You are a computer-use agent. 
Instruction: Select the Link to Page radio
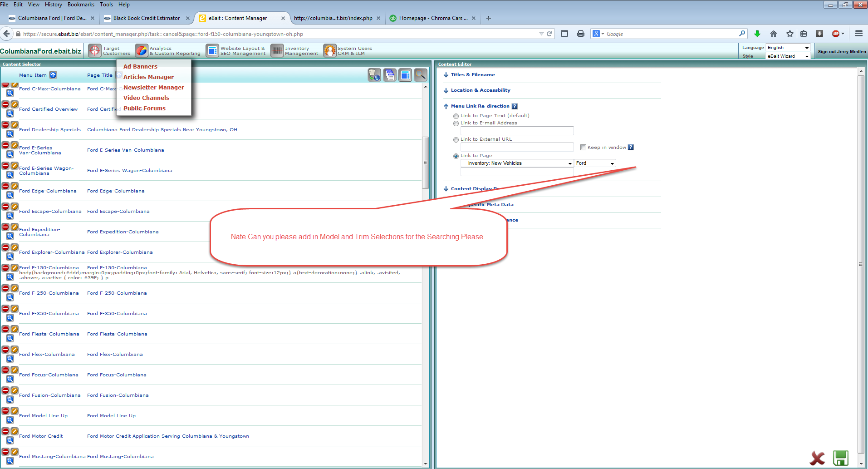pos(456,156)
